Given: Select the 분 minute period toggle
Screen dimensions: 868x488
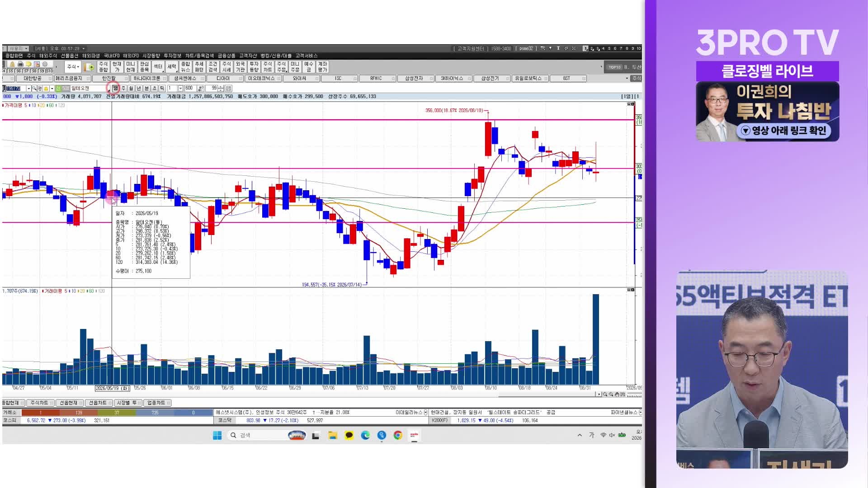Looking at the screenshot, I should 146,88.
